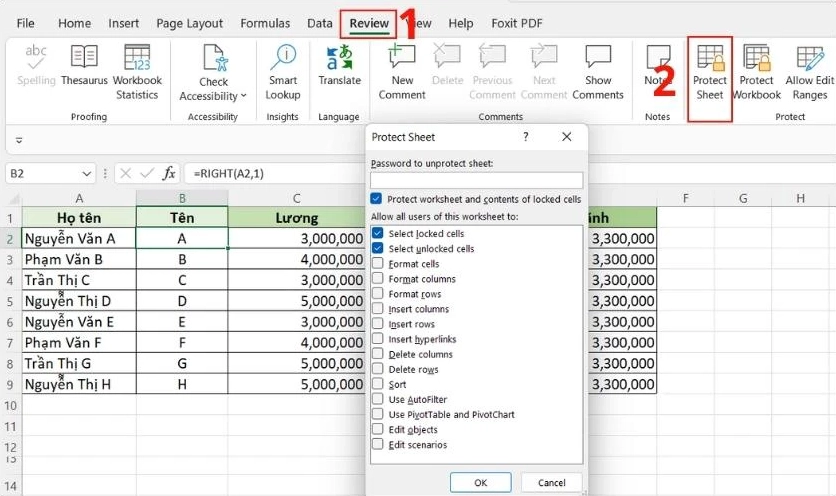The image size is (836, 496).
Task: Open Workbook Statistics
Action: 137,72
